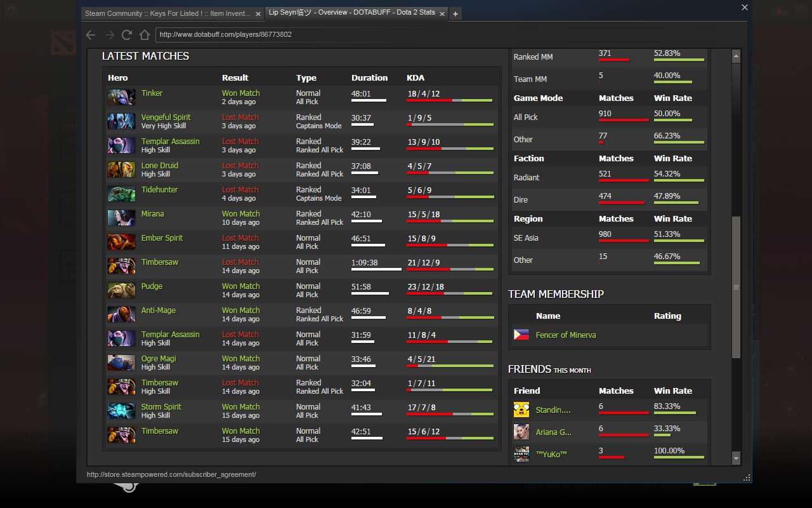The image size is (812, 508).
Task: Click the 18/4/12 KDA value
Action: (x=424, y=93)
